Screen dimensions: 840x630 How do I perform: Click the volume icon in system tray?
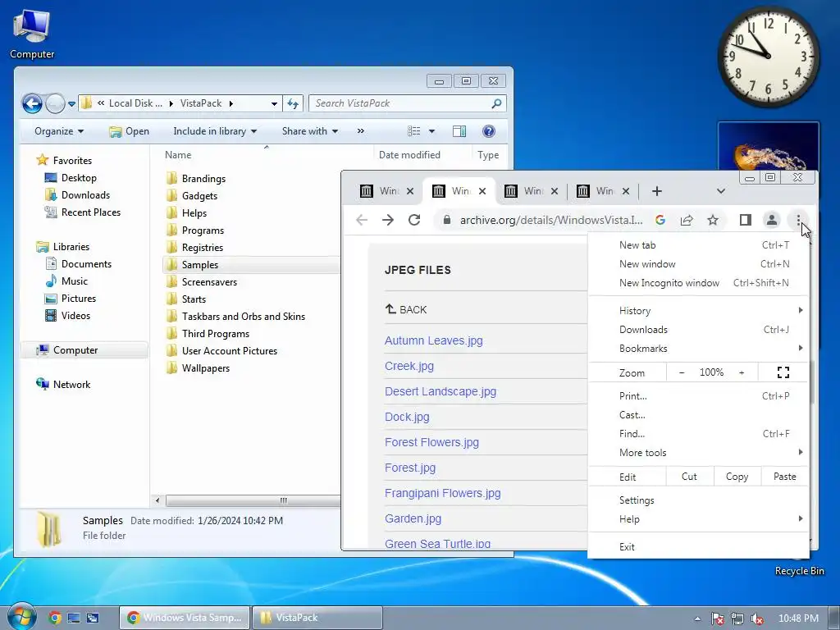pyautogui.click(x=757, y=619)
